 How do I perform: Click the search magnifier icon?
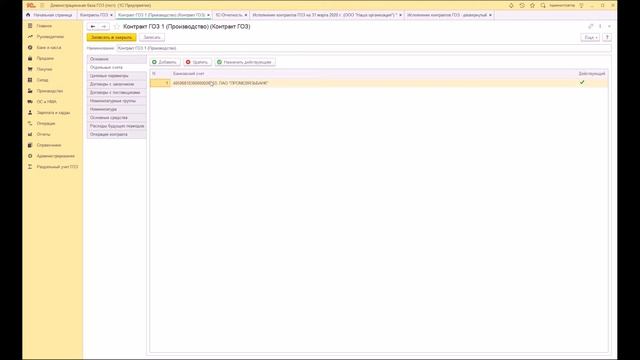pos(543,5)
